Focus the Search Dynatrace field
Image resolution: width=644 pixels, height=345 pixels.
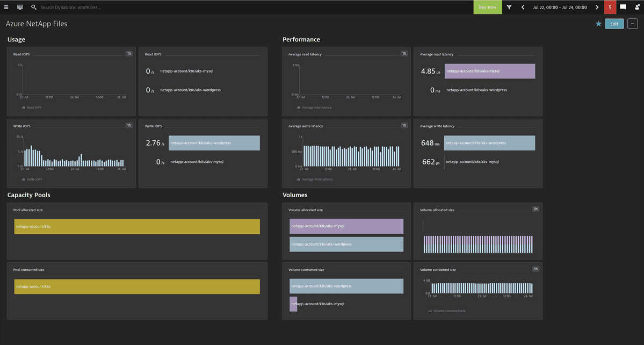71,8
